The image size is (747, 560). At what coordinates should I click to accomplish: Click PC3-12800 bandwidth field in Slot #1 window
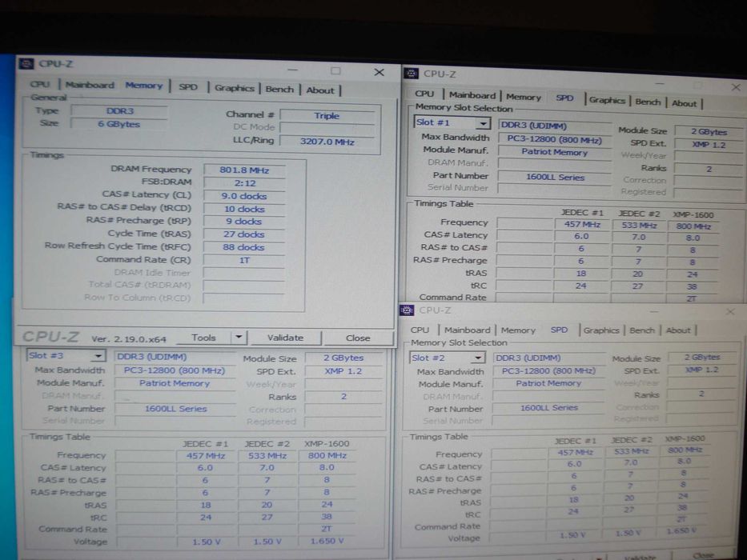(555, 138)
